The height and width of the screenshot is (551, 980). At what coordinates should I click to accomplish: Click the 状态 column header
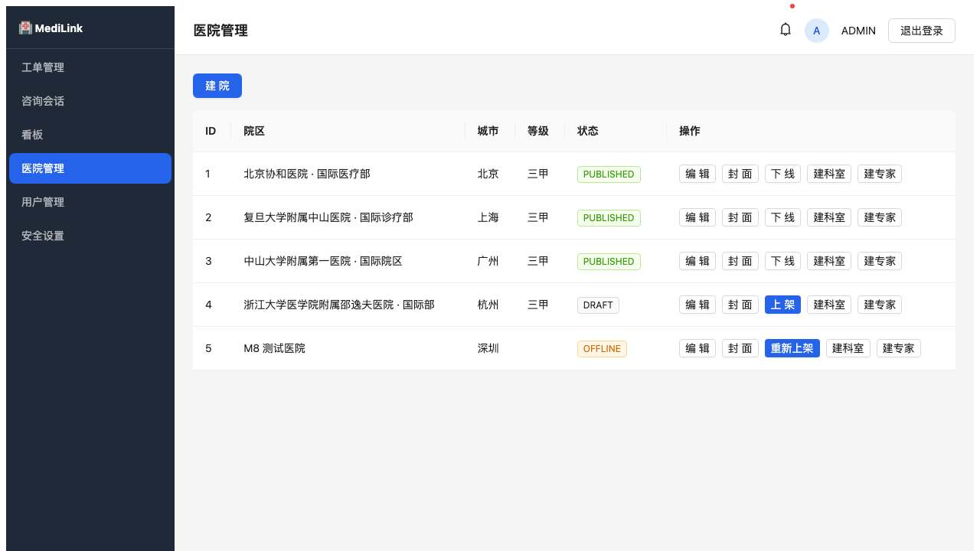tap(616, 131)
